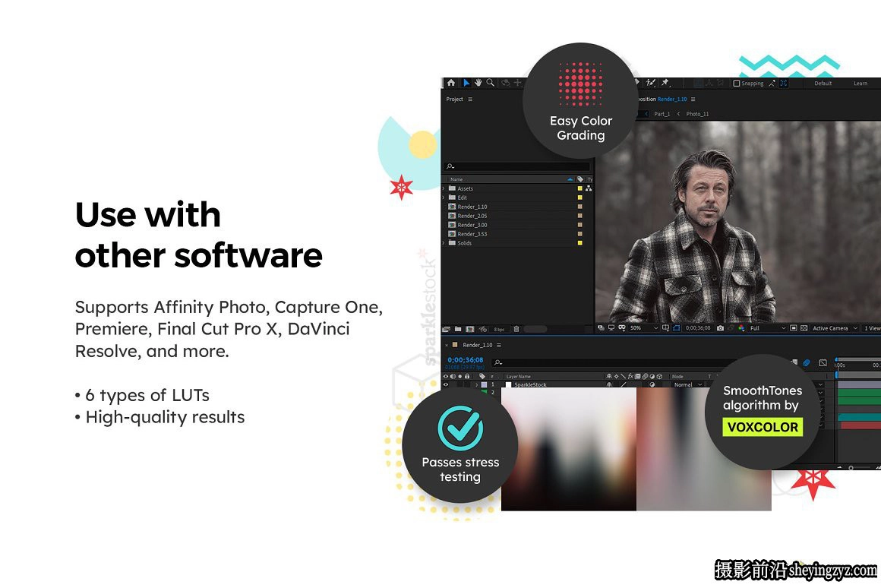Switch to the Default workspace
This screenshot has width=881, height=588.
[823, 84]
